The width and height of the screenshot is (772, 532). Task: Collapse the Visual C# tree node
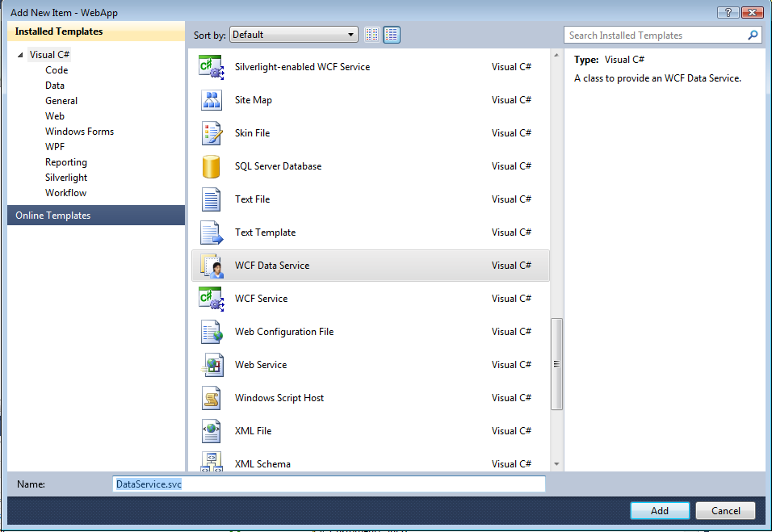(20, 55)
